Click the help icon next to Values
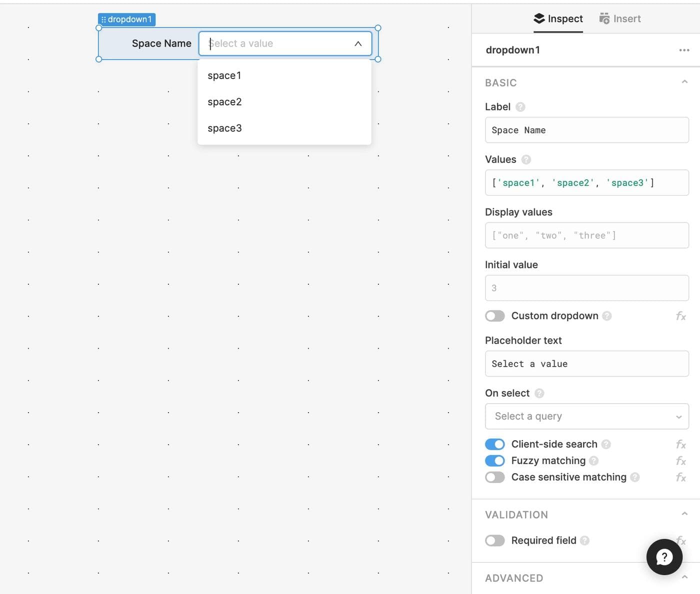The height and width of the screenshot is (594, 700). pos(526,159)
